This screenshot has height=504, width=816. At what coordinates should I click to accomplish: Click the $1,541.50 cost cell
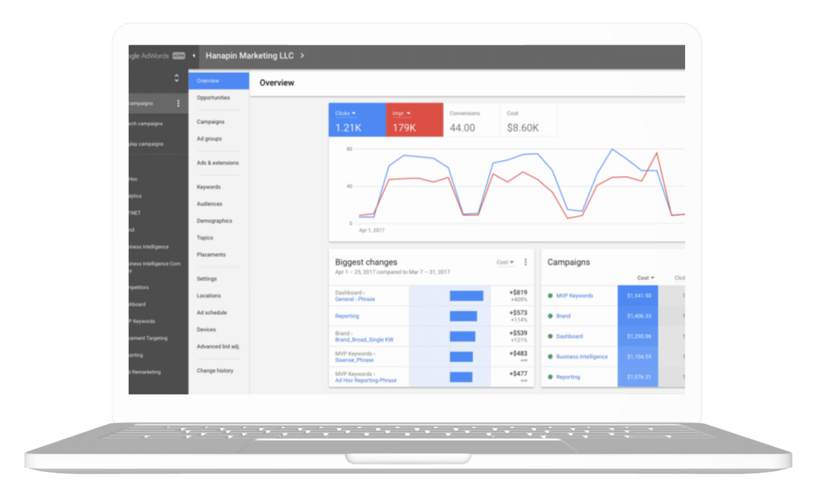pyautogui.click(x=638, y=296)
